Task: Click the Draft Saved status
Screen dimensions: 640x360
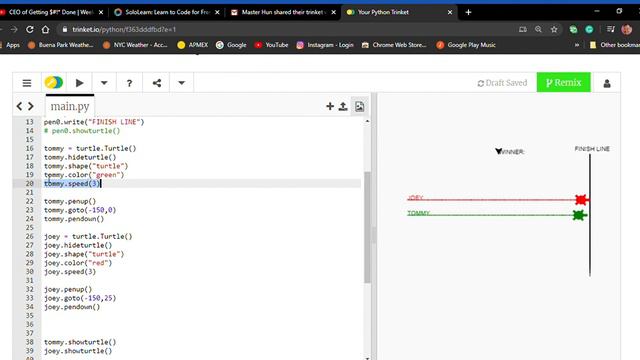Action: tap(502, 83)
